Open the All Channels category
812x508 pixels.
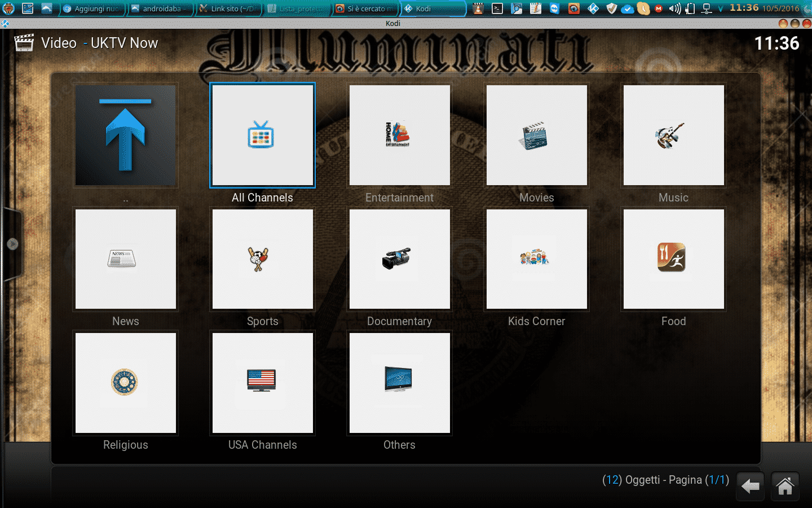[262, 135]
